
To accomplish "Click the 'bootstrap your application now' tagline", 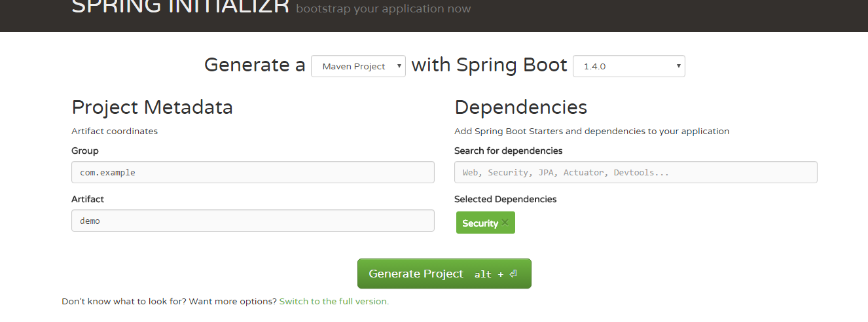I will [383, 9].
